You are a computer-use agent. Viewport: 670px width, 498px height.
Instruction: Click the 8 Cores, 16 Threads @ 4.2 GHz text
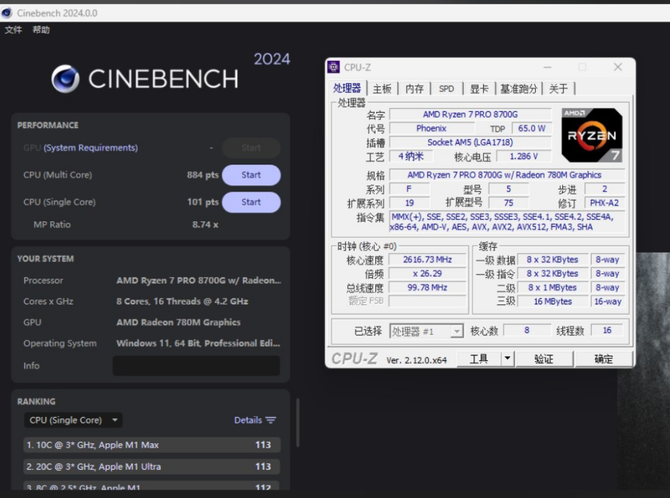182,301
